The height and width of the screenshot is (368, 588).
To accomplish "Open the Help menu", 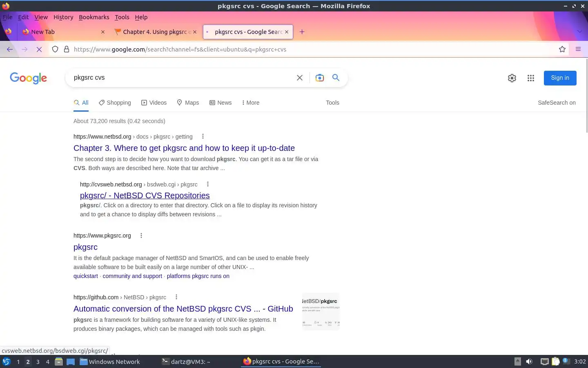I will point(141,17).
